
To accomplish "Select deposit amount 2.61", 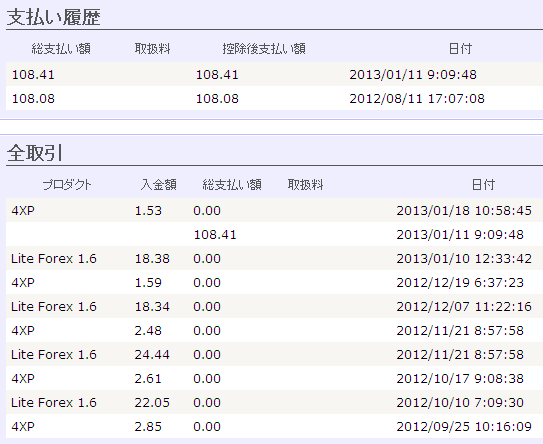I will click(x=148, y=379).
